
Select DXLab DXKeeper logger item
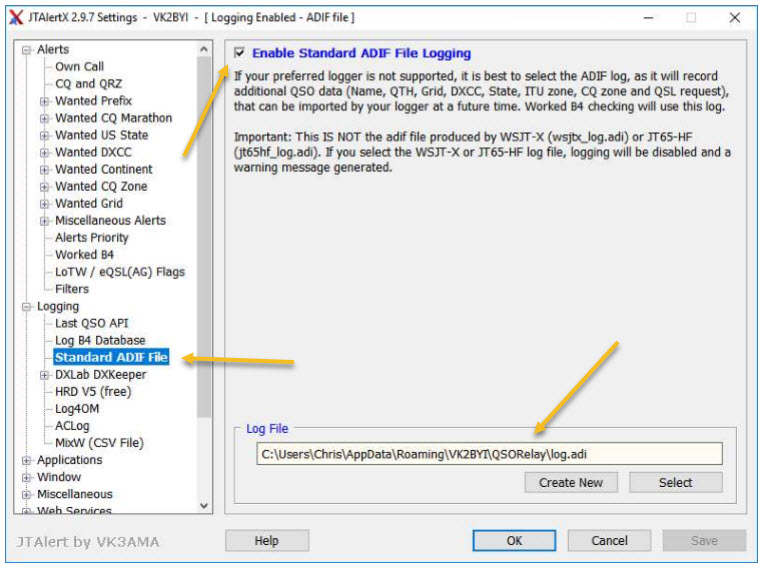coord(101,375)
